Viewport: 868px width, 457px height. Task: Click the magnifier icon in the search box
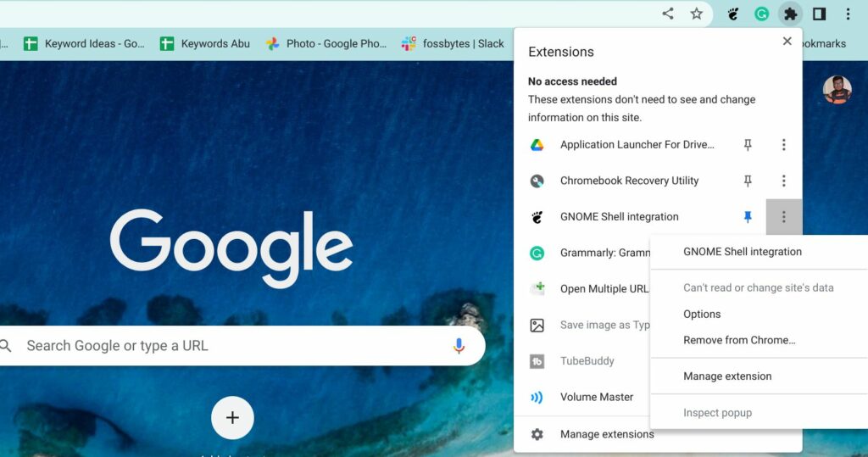coord(6,346)
